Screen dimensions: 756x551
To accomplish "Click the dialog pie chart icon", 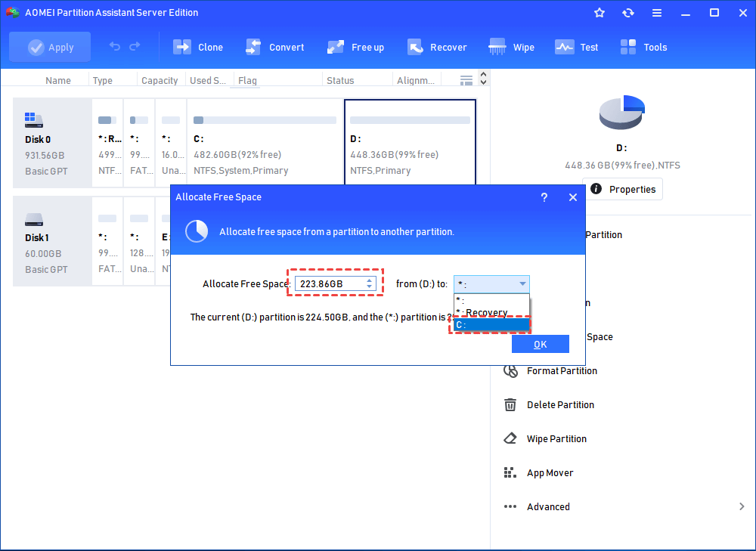I will 197,232.
